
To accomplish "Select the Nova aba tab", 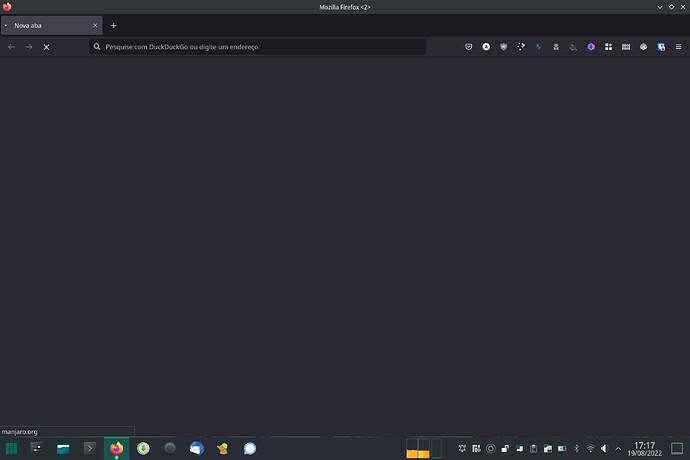I will pyautogui.click(x=51, y=26).
